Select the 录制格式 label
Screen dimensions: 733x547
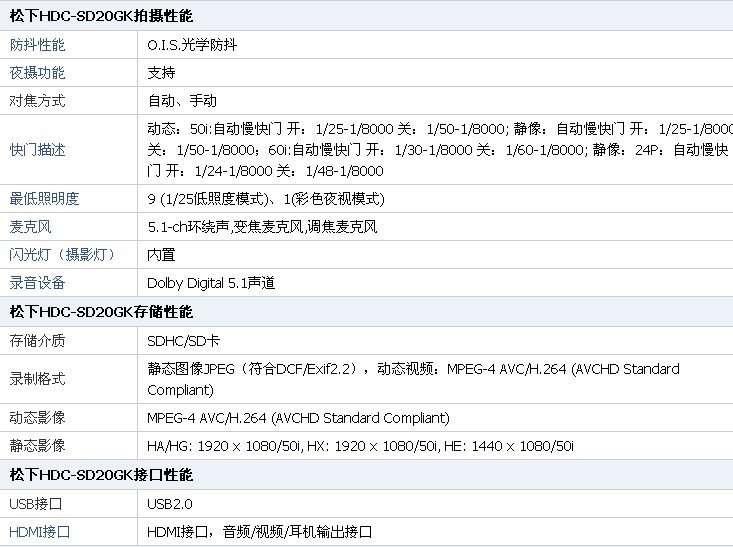[37, 379]
